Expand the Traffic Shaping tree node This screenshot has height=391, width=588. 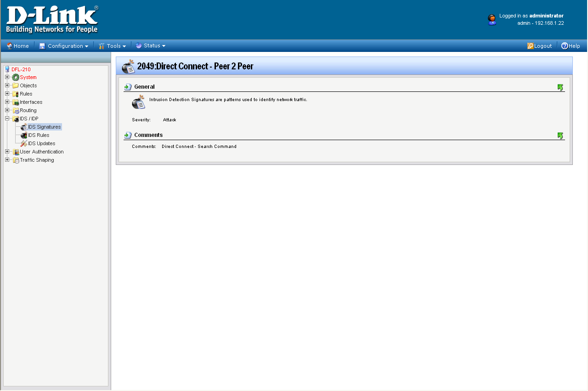tap(7, 160)
